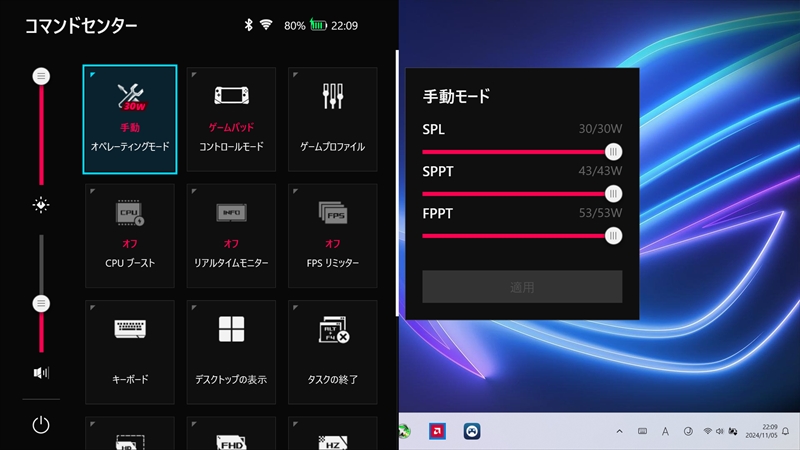The image size is (800, 450).
Task: Select the Gamepad Control Mode tile
Action: (x=231, y=119)
